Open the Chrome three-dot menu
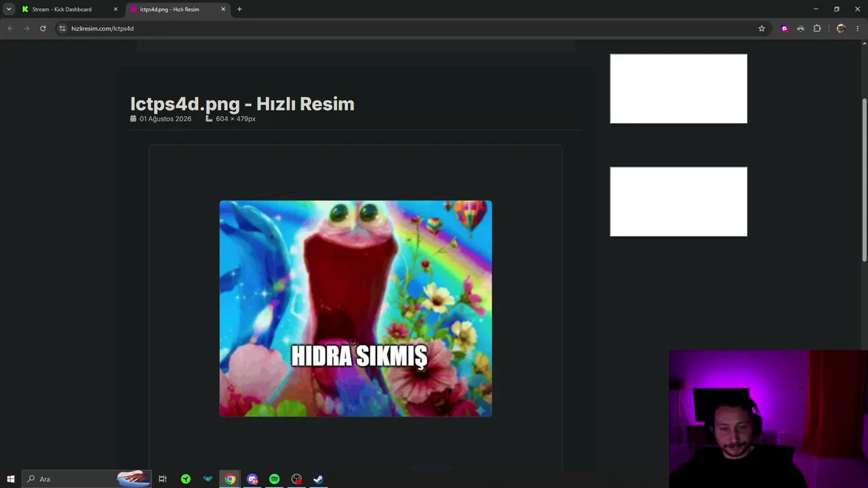The width and height of the screenshot is (868, 488). [858, 28]
